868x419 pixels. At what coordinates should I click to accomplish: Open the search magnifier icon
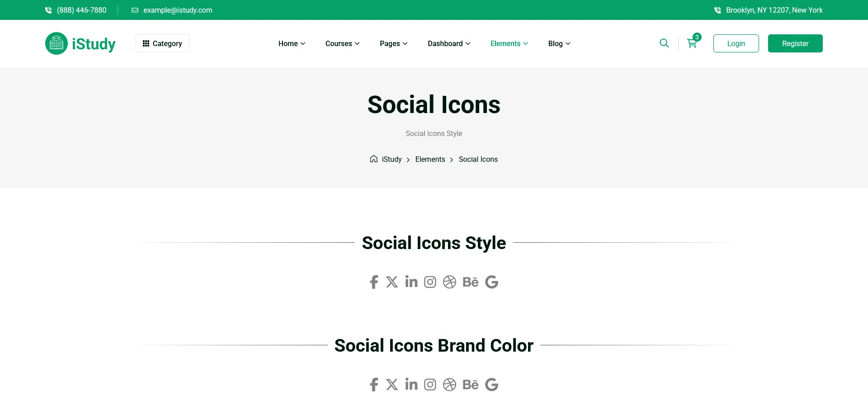pyautogui.click(x=664, y=43)
